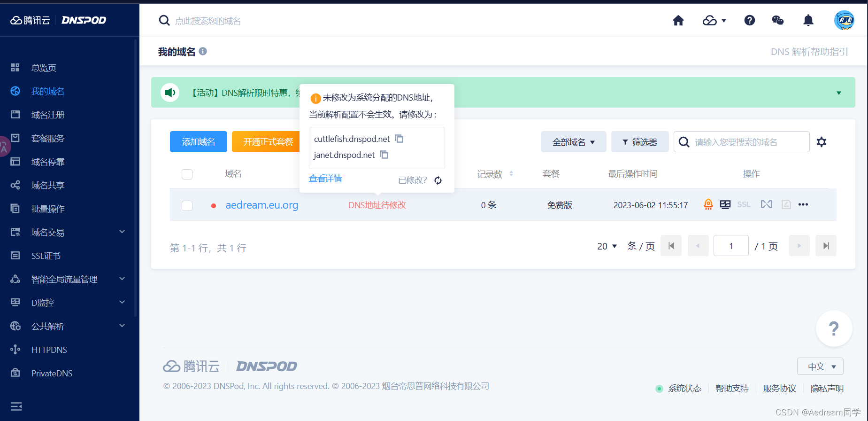Copy janet.dnspod.net address
Viewport: 868px width, 421px height.
pos(384,155)
